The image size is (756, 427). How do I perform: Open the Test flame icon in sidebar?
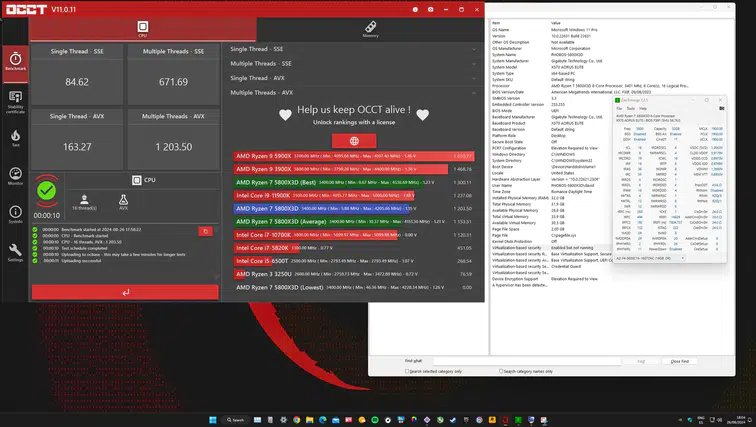[x=15, y=137]
